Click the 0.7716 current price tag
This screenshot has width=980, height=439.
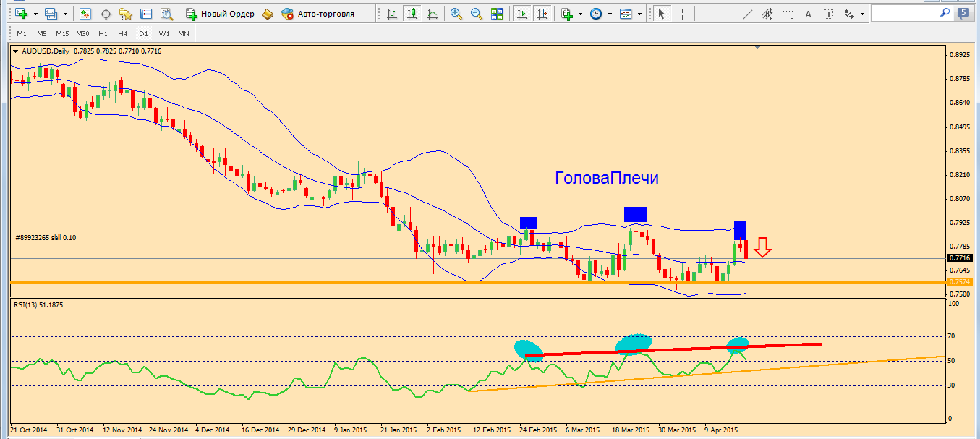tap(959, 258)
